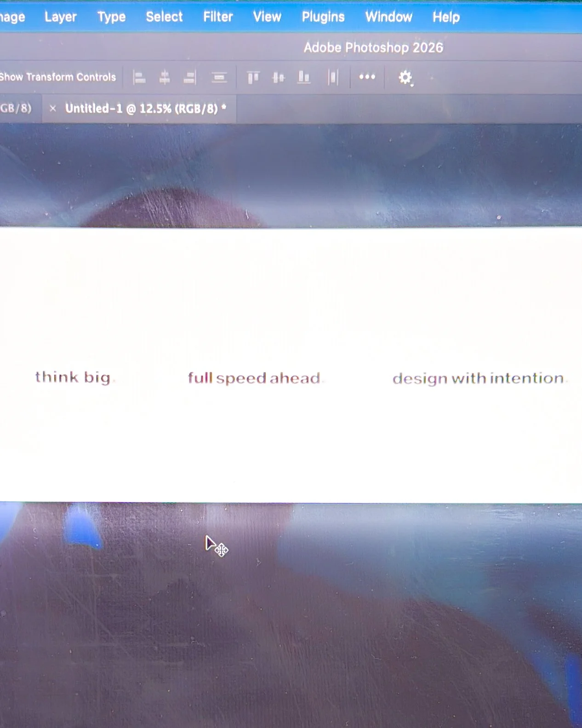This screenshot has width=582, height=728.
Task: Click Align left edges icon
Action: [139, 77]
